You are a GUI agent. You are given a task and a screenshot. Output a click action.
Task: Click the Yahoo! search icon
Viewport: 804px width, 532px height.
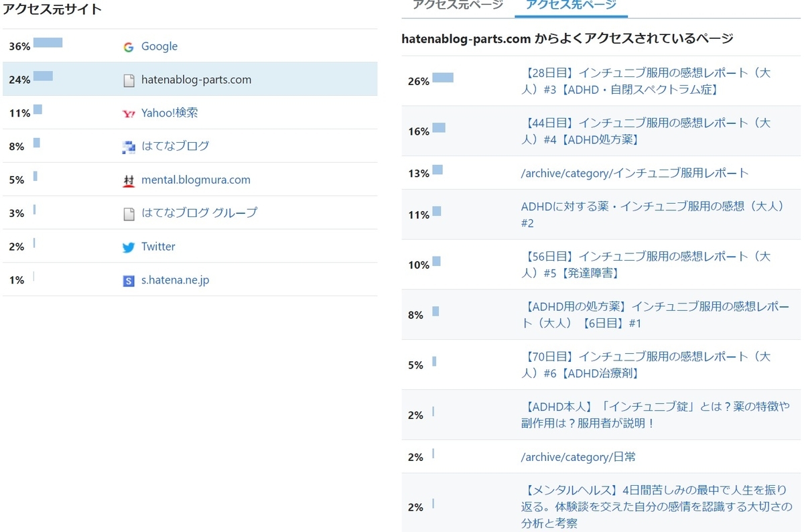(129, 114)
